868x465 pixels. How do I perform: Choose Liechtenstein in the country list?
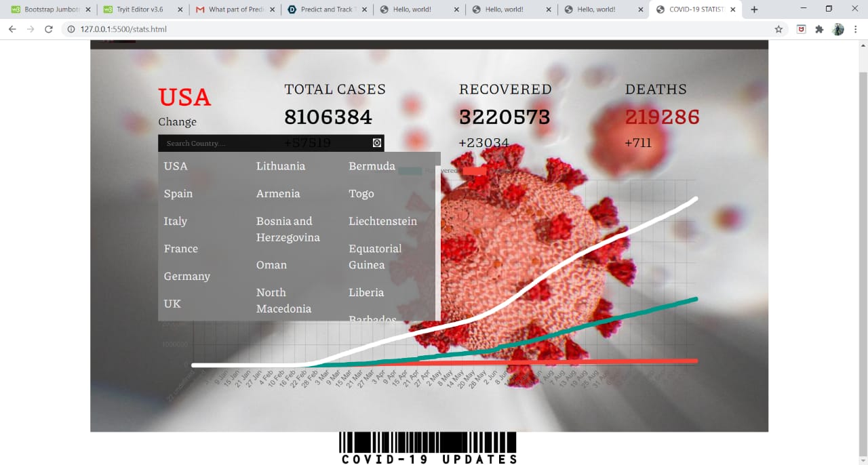click(383, 221)
